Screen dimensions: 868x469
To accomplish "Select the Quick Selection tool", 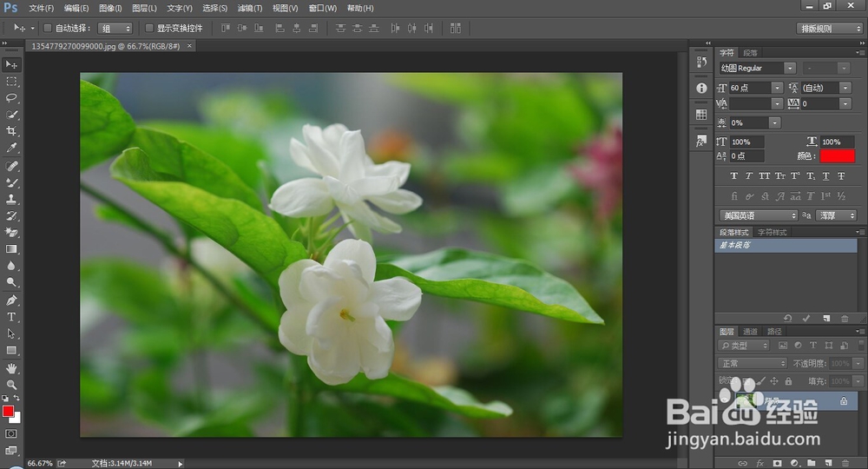I will [x=11, y=115].
